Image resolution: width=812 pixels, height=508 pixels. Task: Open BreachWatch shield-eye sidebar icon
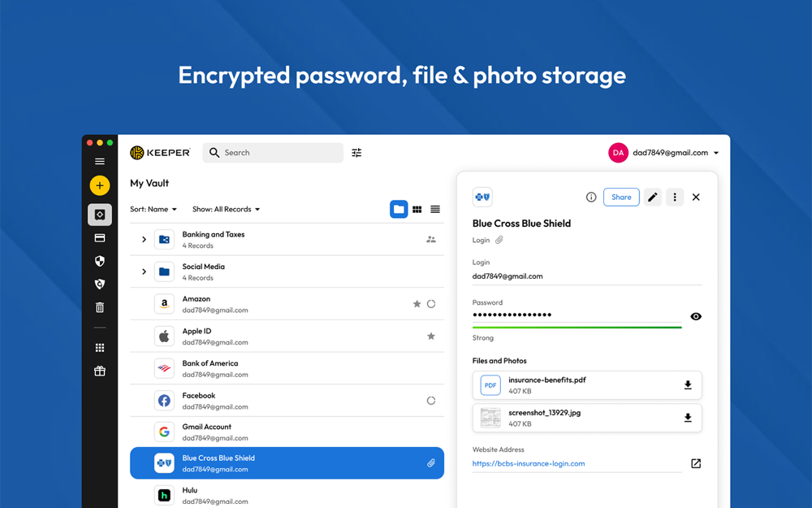pyautogui.click(x=100, y=284)
